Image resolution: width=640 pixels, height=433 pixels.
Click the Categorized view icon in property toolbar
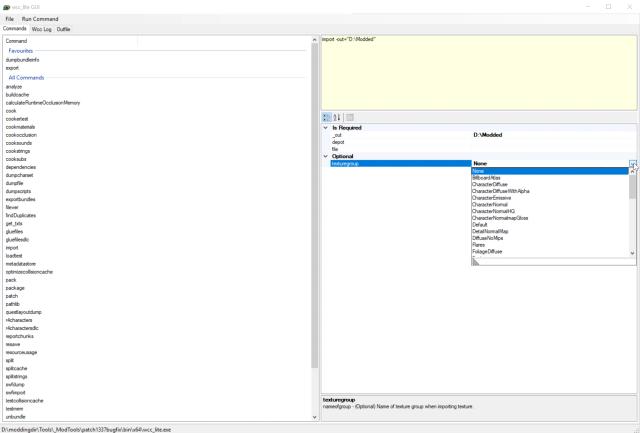(x=327, y=118)
